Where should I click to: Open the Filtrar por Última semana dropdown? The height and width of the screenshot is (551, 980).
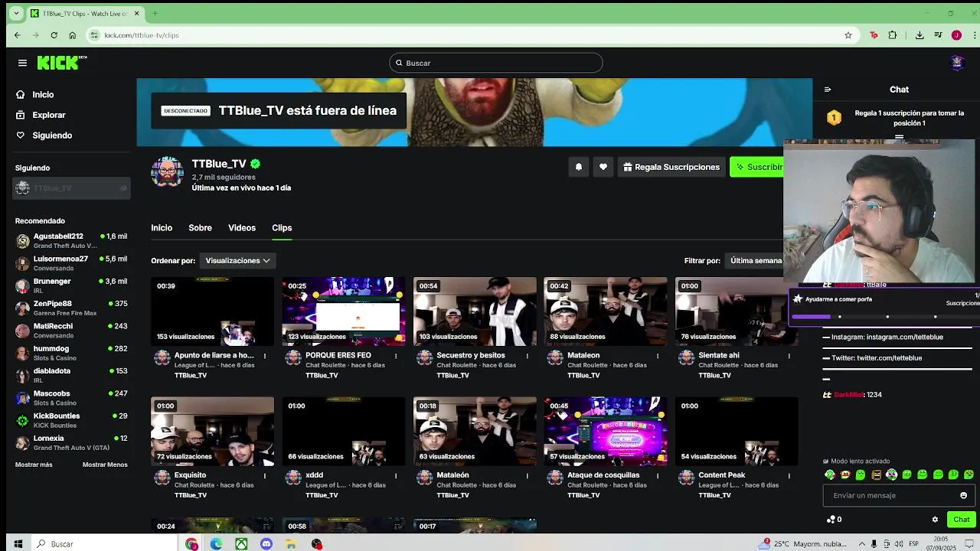tap(756, 261)
